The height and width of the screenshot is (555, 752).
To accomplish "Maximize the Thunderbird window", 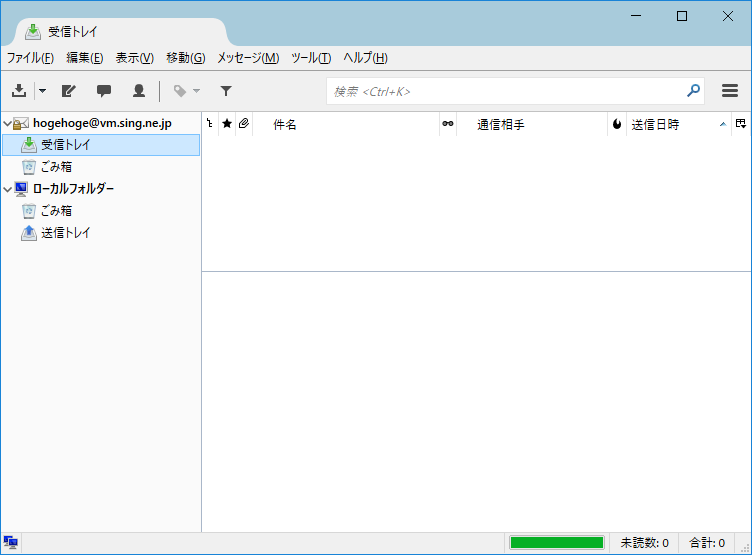I will coord(682,16).
